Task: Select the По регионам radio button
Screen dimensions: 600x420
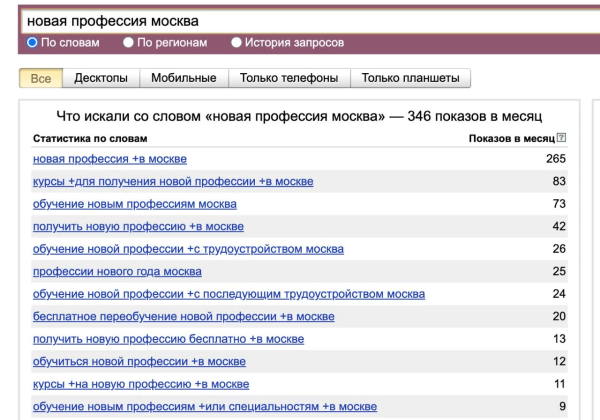Action: [128, 42]
